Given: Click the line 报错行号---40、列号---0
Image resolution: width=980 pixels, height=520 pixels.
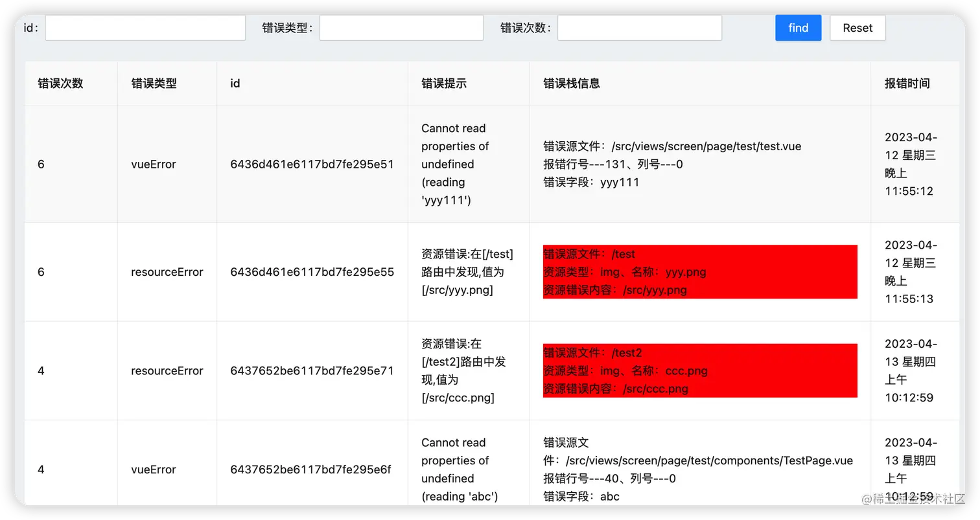Looking at the screenshot, I should pyautogui.click(x=609, y=479).
